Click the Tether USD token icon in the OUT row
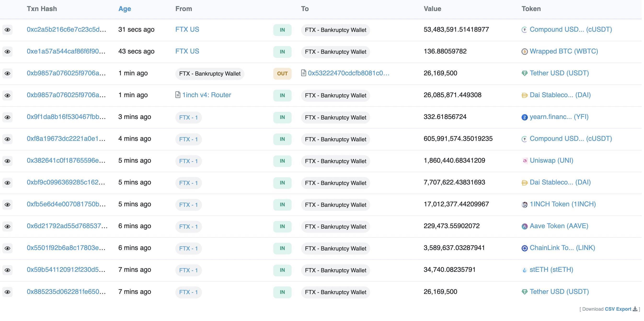644x321 pixels. [x=524, y=73]
